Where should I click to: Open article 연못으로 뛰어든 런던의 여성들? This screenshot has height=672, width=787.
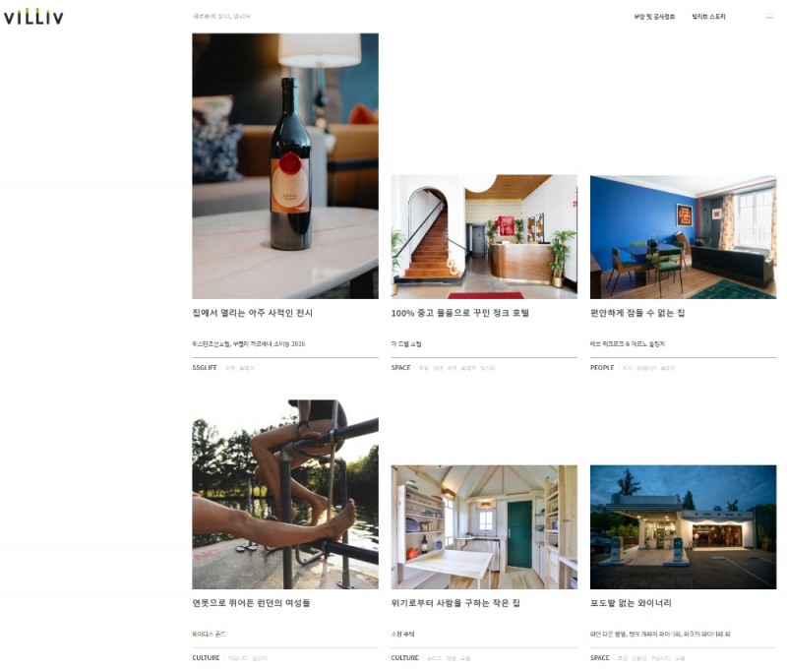pyautogui.click(x=251, y=603)
